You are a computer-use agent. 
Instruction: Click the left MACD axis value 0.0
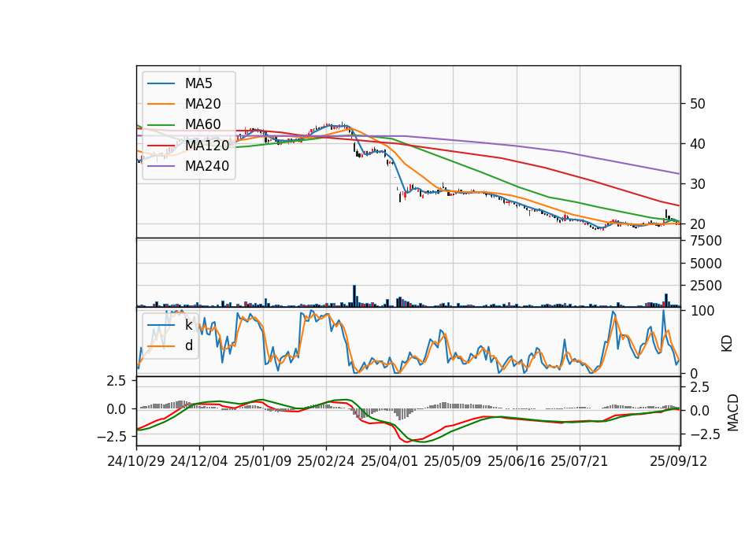pos(116,409)
